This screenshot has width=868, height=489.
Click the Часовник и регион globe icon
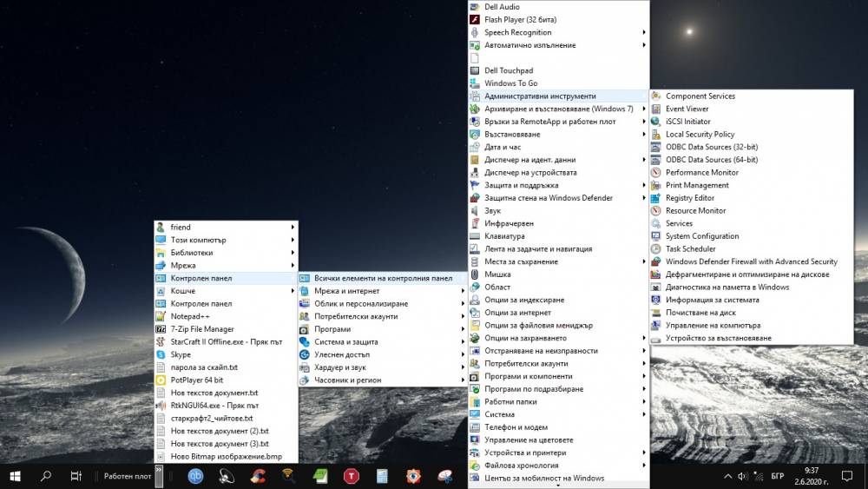point(304,380)
